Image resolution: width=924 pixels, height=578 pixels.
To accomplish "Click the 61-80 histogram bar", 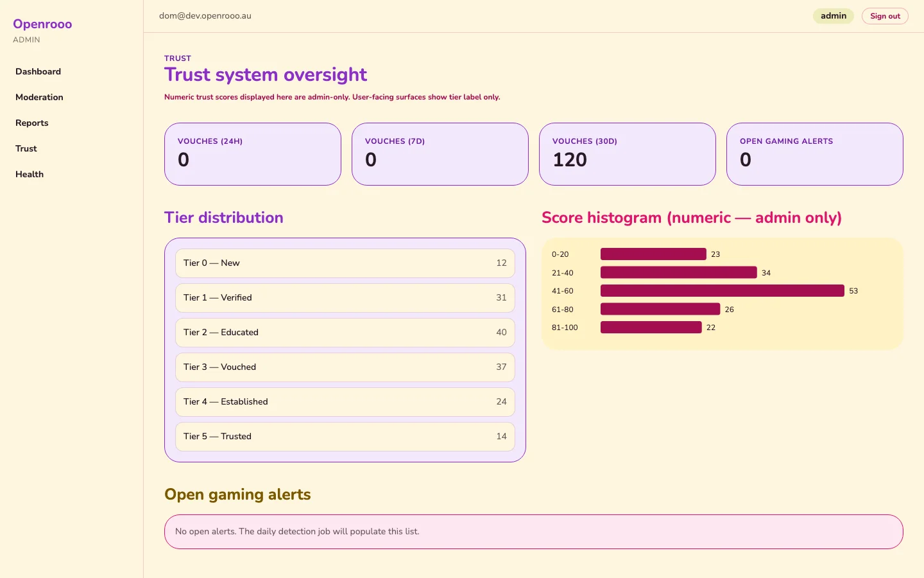I will click(660, 310).
